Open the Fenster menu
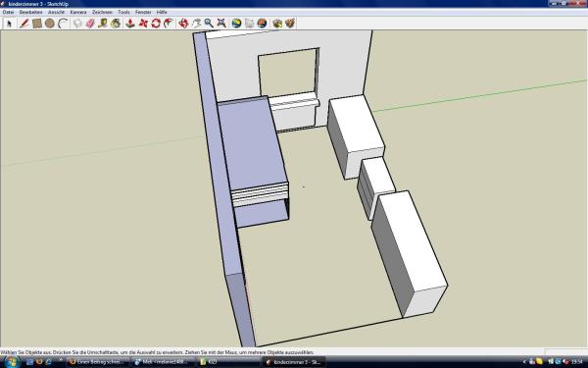The image size is (588, 368). [143, 12]
